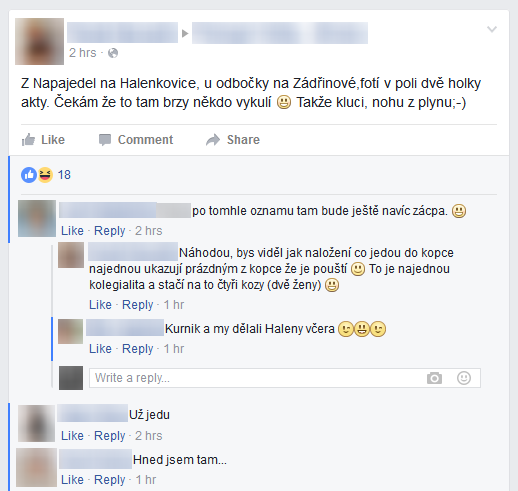This screenshot has width=518, height=491.
Task: Click the Write a reply text field
Action: coord(285,378)
